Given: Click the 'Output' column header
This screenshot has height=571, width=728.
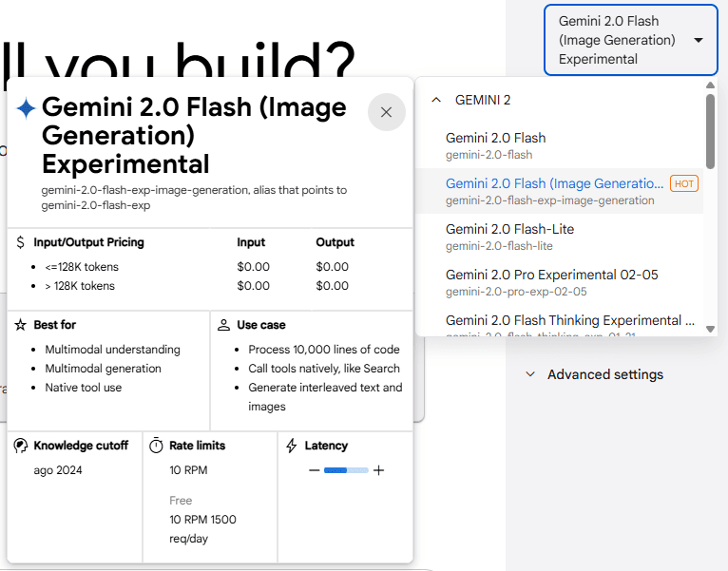Looking at the screenshot, I should (335, 242).
